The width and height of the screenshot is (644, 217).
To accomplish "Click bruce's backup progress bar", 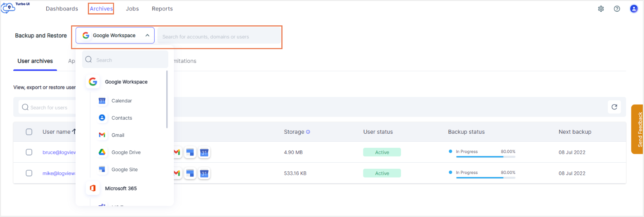I will pos(485,157).
